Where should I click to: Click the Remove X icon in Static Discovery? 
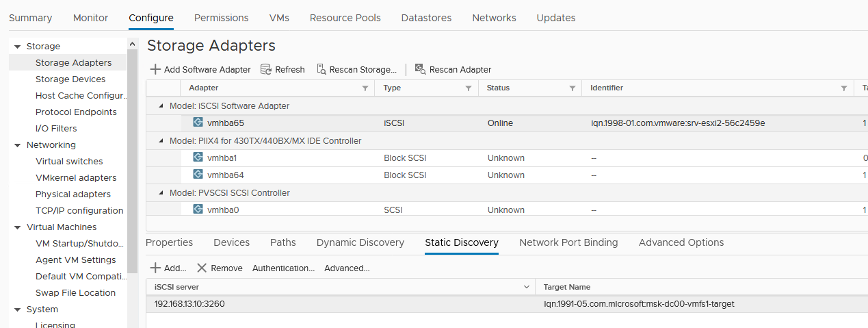pos(202,268)
